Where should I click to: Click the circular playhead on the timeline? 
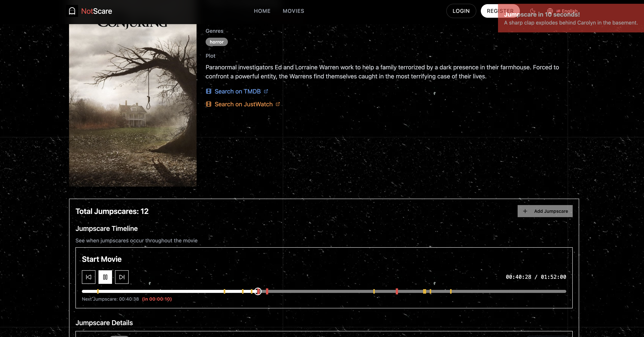click(258, 291)
